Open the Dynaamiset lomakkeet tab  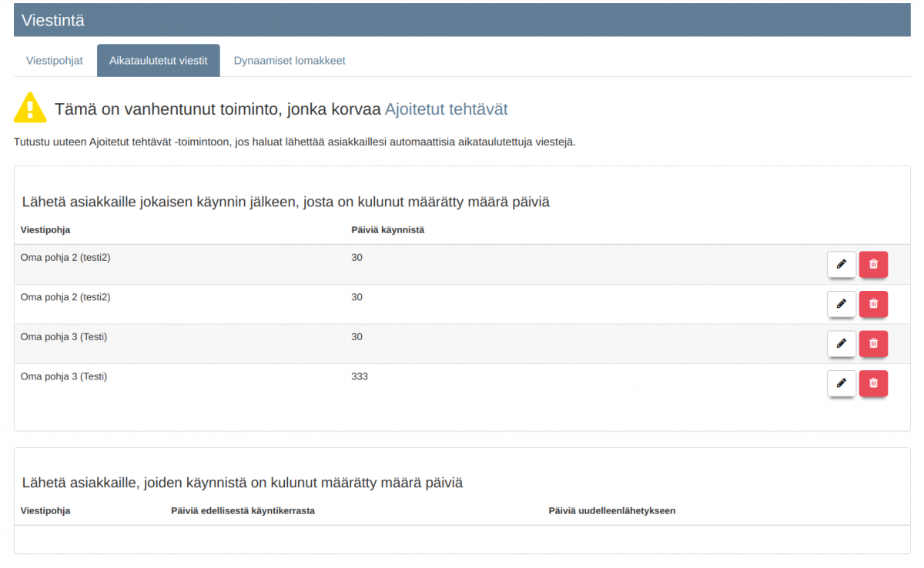point(290,60)
